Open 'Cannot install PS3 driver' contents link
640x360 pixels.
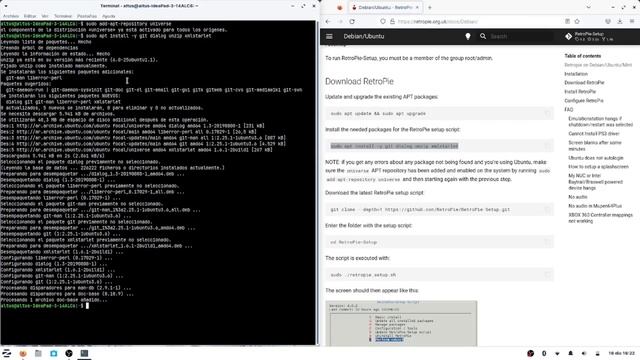[594, 133]
